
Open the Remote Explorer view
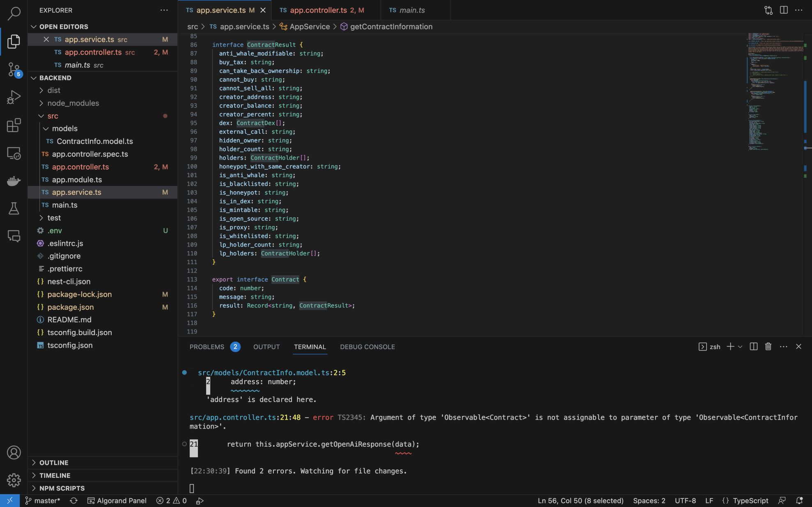tap(14, 153)
